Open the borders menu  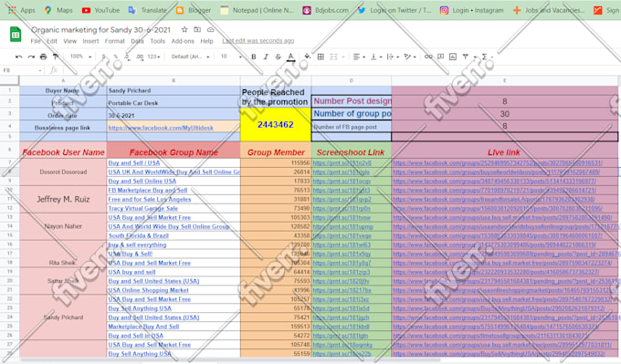[x=321, y=57]
